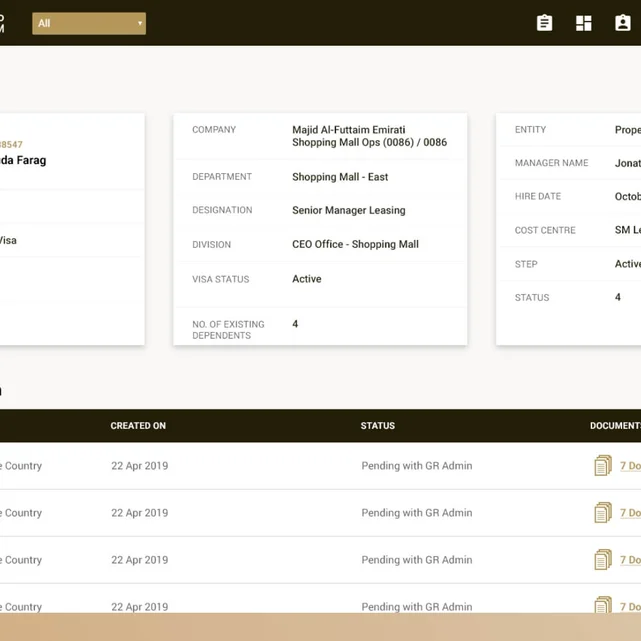Click third row 'Pending with GR Admin' status

point(417,560)
